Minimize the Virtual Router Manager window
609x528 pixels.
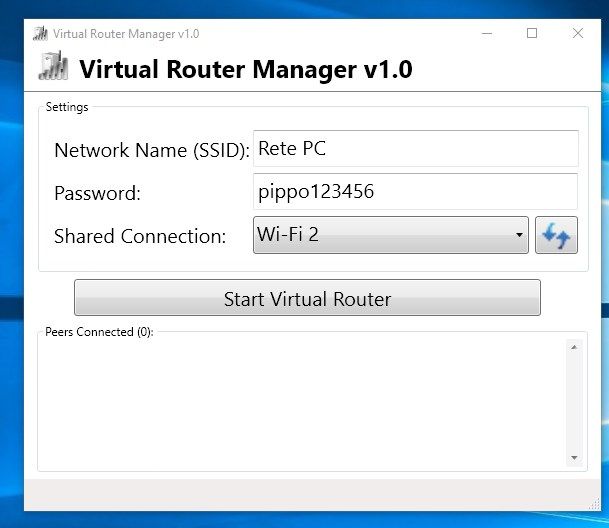point(487,33)
